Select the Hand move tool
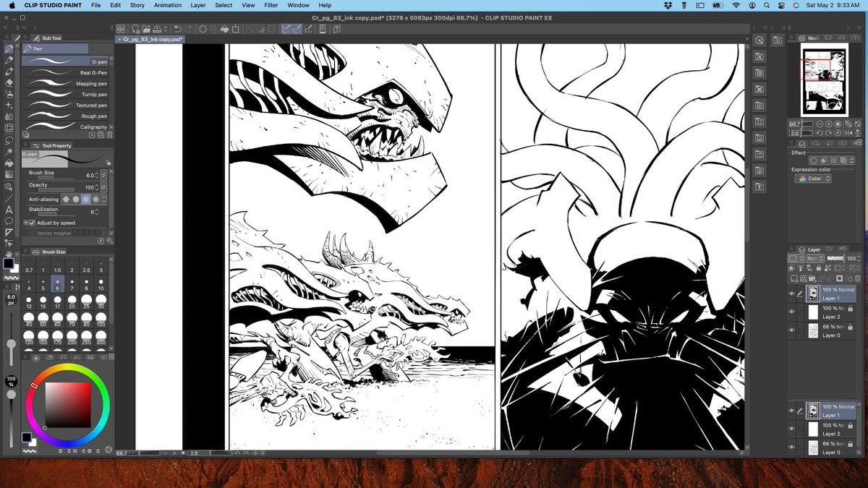The image size is (868, 488). click(x=9, y=254)
